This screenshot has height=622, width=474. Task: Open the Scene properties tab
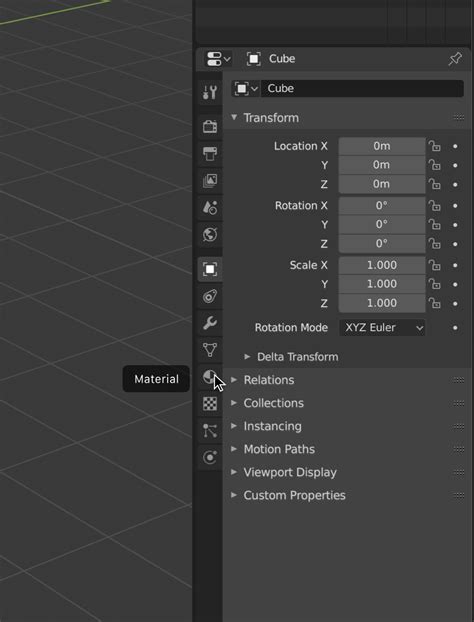coord(210,207)
